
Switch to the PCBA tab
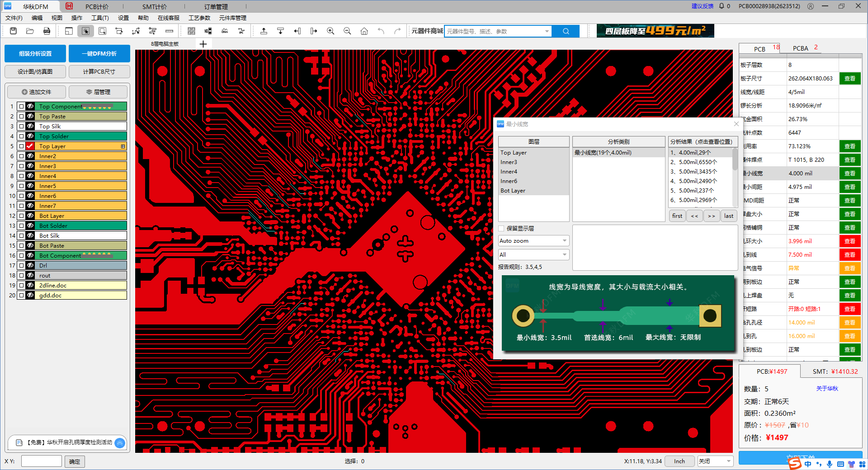point(800,48)
